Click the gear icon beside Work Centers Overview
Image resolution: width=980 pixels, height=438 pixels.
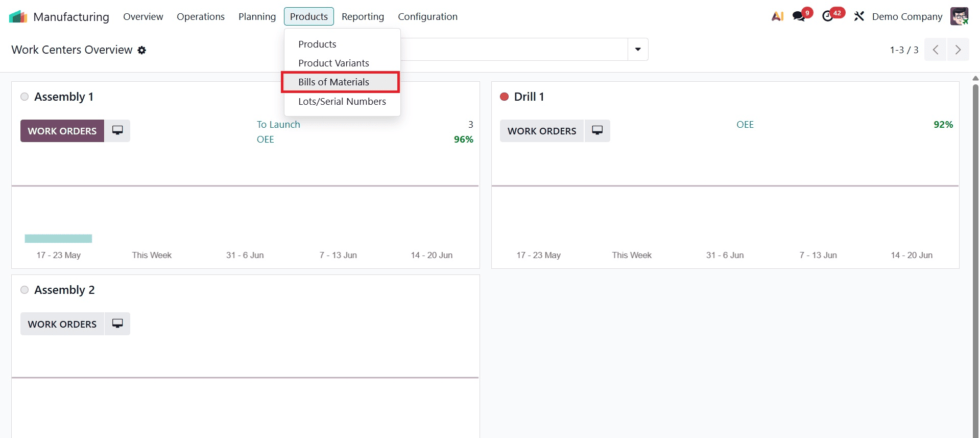(x=142, y=50)
